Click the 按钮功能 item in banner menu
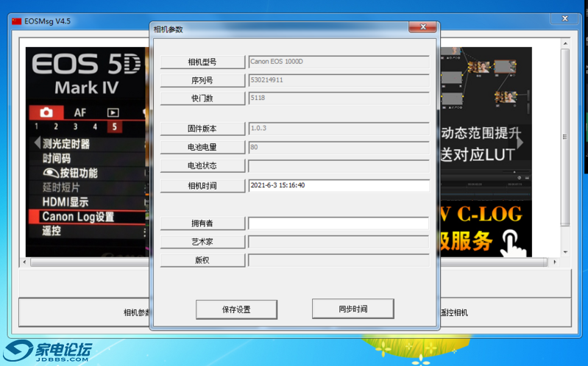 click(x=71, y=173)
